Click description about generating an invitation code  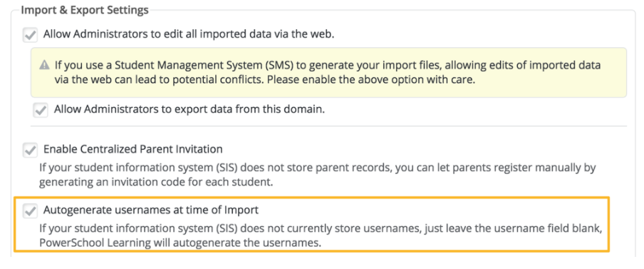(x=318, y=175)
